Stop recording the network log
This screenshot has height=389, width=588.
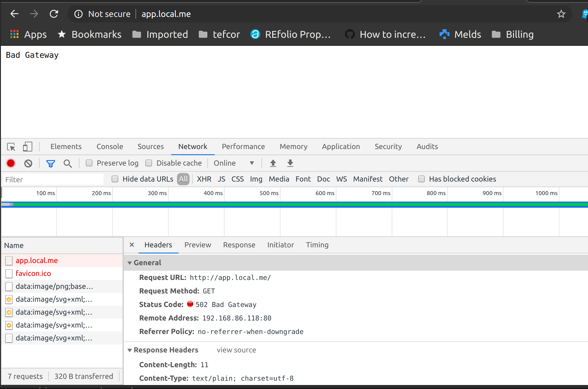(x=11, y=163)
